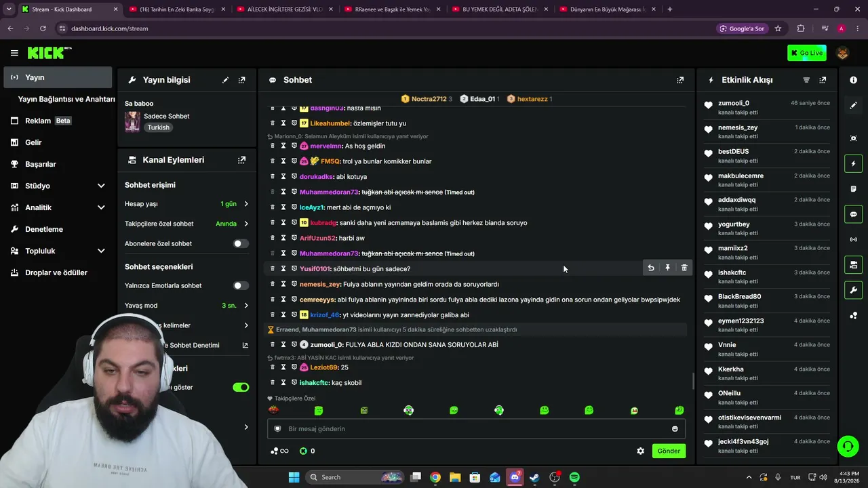Expand the Topluluk sidebar section

pyautogui.click(x=57, y=251)
